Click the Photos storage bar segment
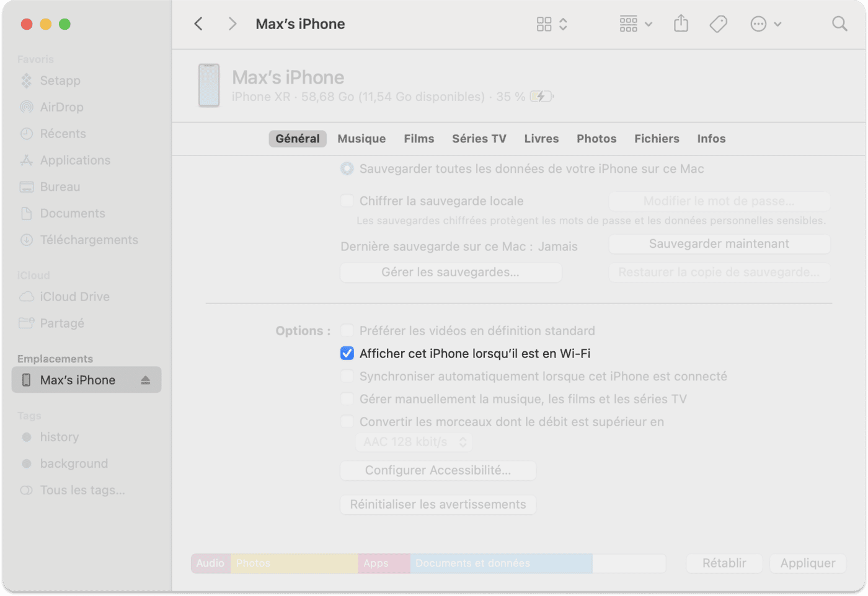Image resolution: width=868 pixels, height=596 pixels. (x=294, y=563)
